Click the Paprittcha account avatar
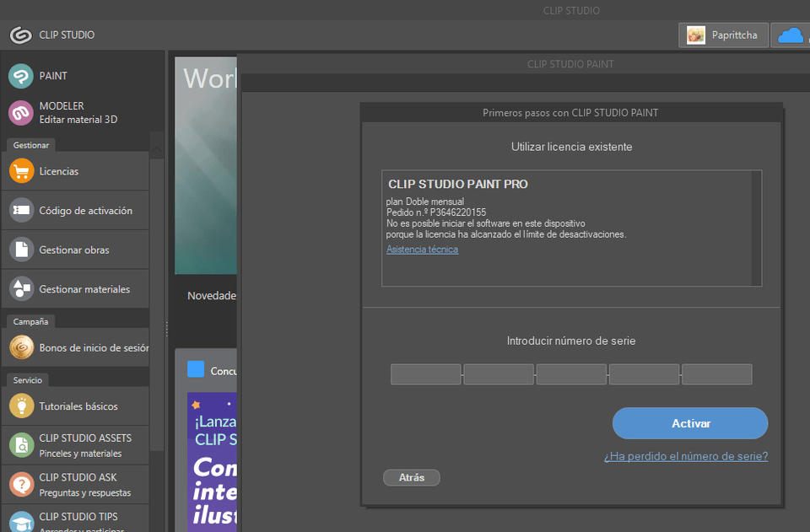Screen dimensions: 810x532 (696, 35)
